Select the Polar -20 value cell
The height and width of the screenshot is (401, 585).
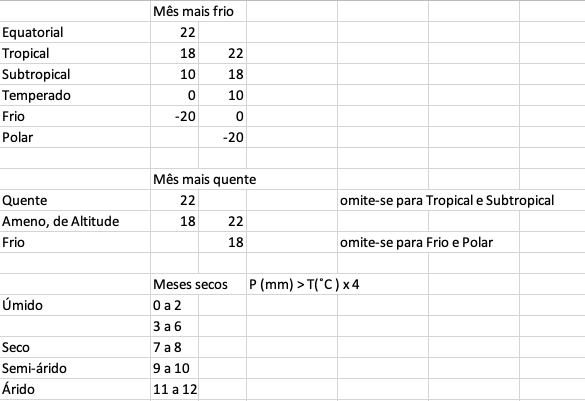pos(222,137)
